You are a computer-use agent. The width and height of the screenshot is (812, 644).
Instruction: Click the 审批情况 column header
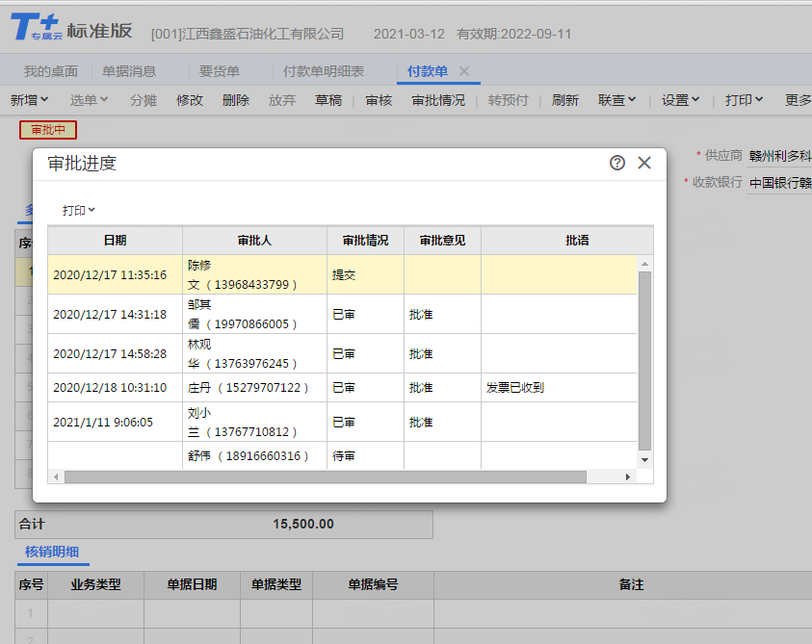[366, 241]
